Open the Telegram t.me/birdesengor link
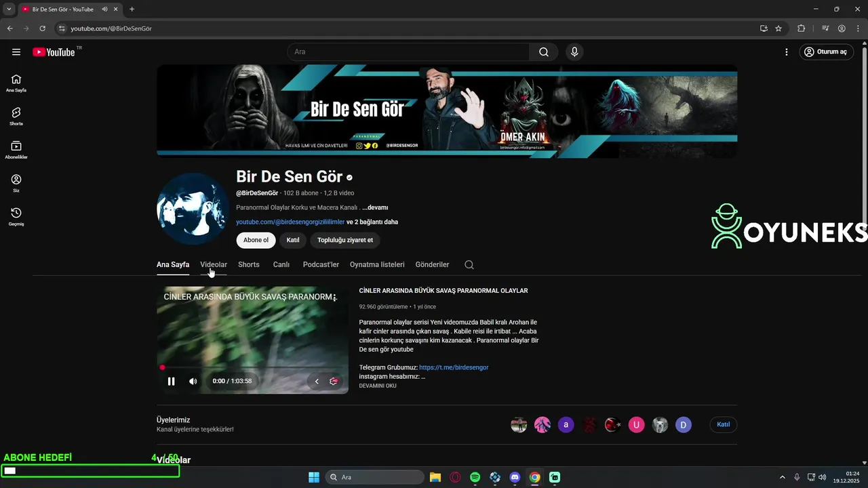Image resolution: width=868 pixels, height=488 pixels. pos(454,367)
